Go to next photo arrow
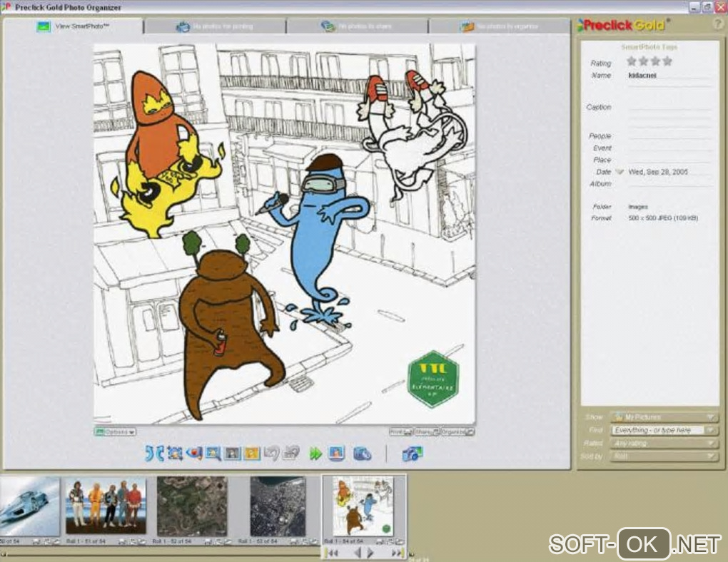The image size is (728, 562). [370, 553]
